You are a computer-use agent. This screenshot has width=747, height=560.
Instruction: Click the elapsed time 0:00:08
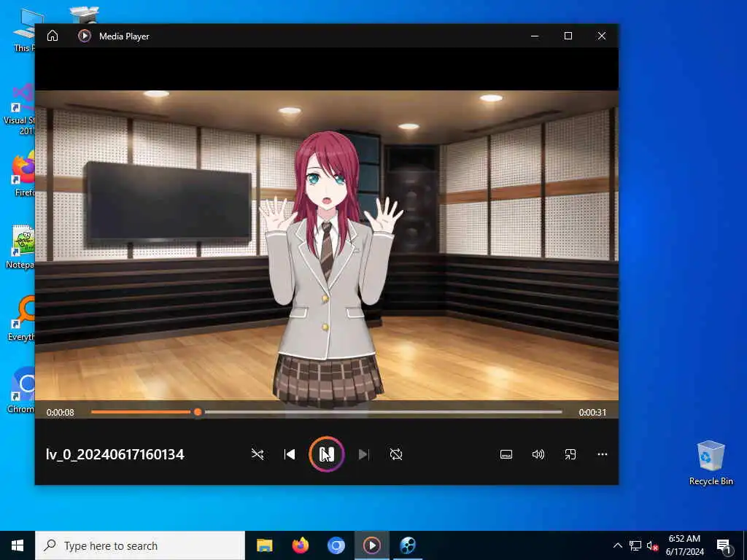point(60,413)
